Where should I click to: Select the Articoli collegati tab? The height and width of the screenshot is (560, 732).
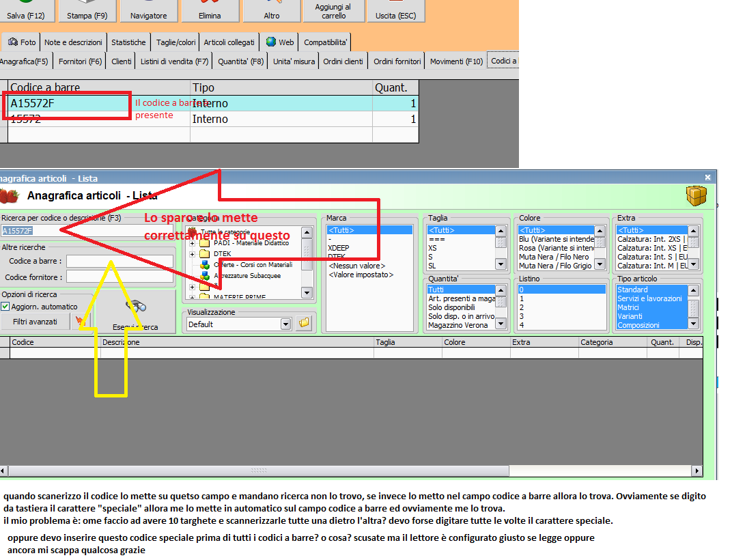[229, 42]
